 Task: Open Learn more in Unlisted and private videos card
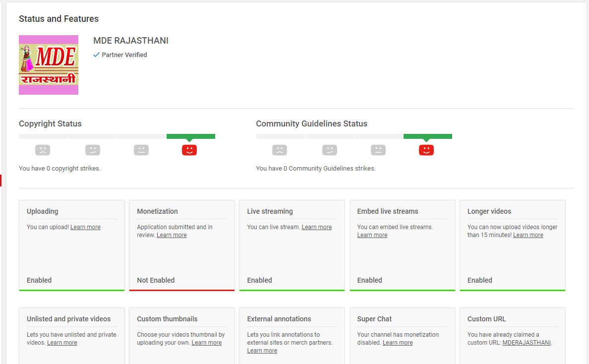[62, 343]
